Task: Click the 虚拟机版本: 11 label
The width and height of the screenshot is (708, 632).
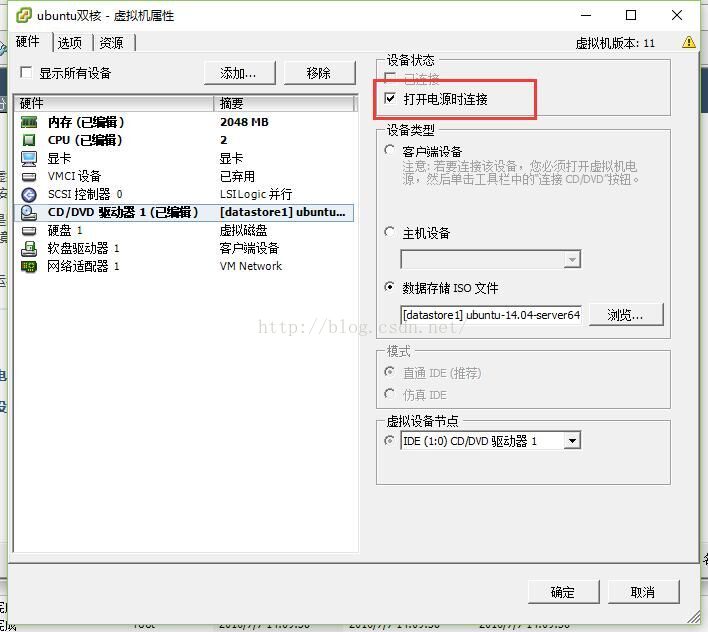Action: point(615,43)
